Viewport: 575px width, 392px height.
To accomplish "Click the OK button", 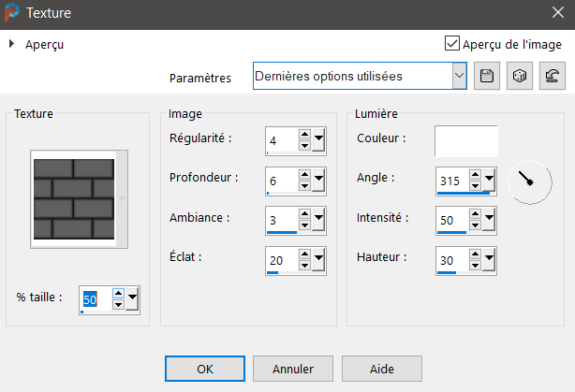I will [205, 369].
